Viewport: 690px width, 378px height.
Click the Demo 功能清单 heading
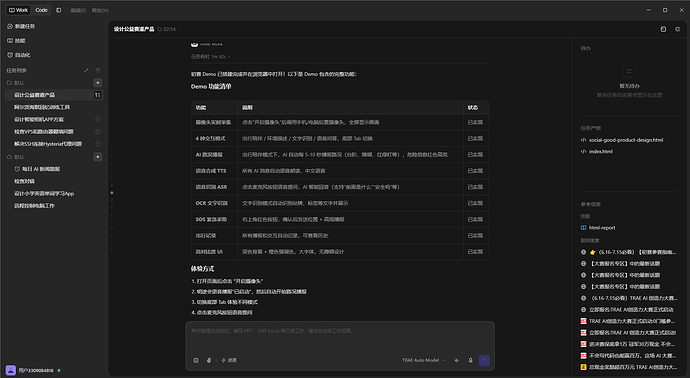pos(211,86)
